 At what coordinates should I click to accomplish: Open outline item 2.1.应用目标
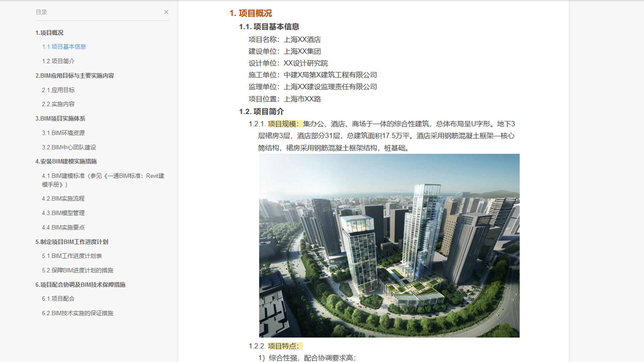(58, 90)
